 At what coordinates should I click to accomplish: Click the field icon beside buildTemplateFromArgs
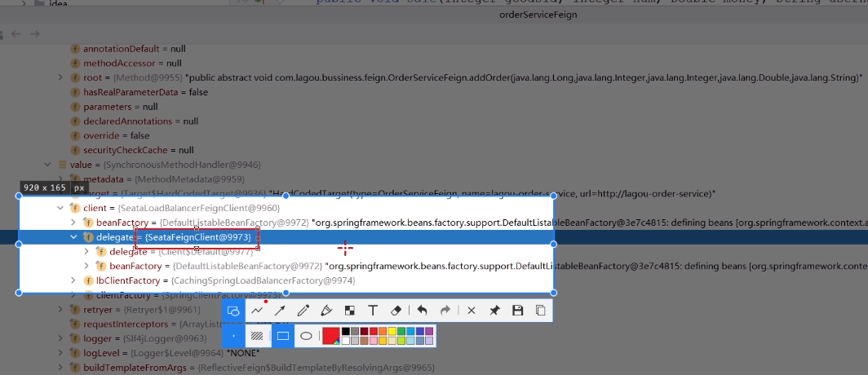75,368
